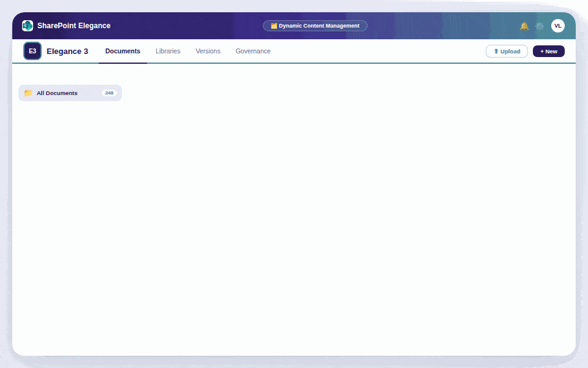Open the Versions tab
588x368 pixels.
point(208,51)
